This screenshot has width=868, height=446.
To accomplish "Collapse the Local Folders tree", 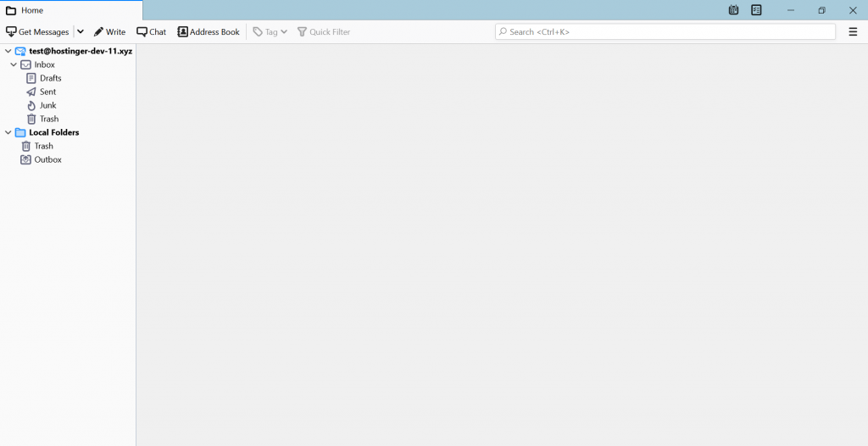I will [8, 132].
